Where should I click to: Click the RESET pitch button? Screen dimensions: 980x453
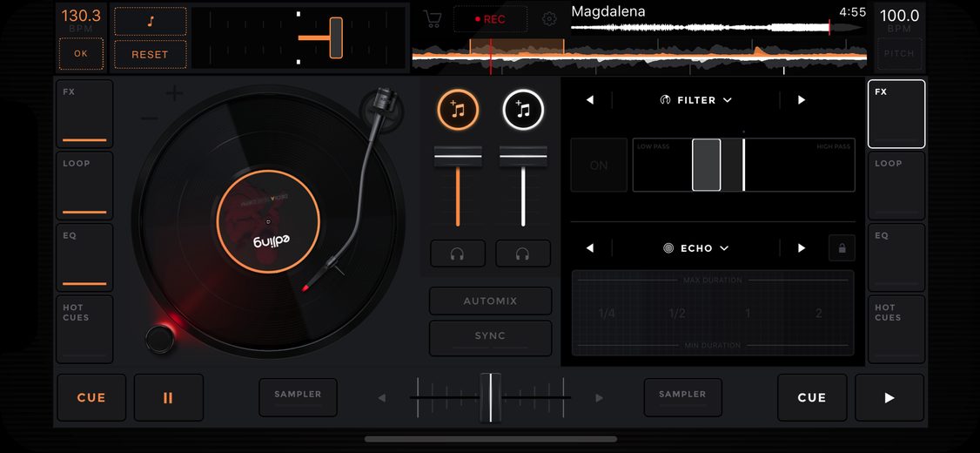click(150, 54)
